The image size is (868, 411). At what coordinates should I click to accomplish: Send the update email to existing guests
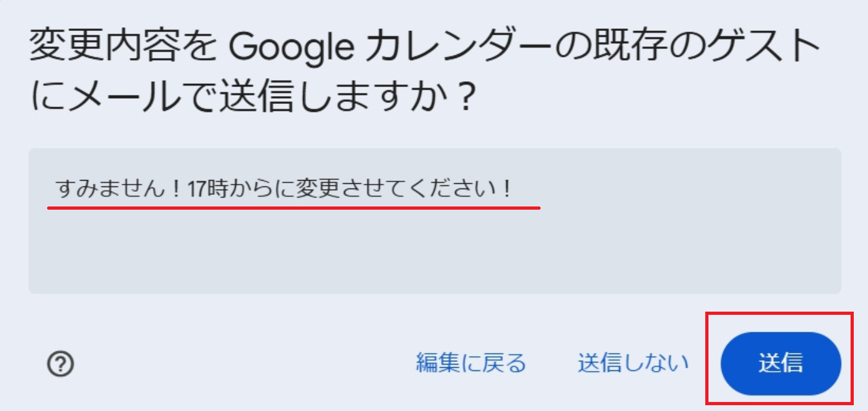click(780, 363)
